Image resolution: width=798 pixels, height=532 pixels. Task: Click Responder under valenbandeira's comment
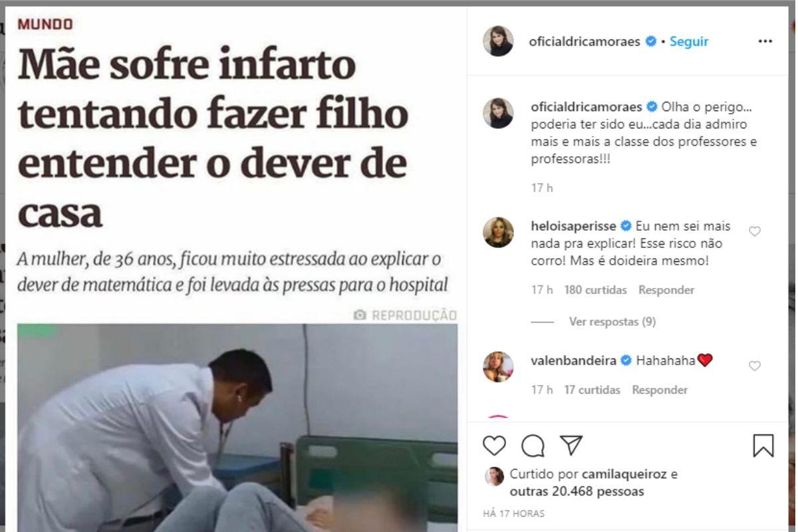coord(660,390)
